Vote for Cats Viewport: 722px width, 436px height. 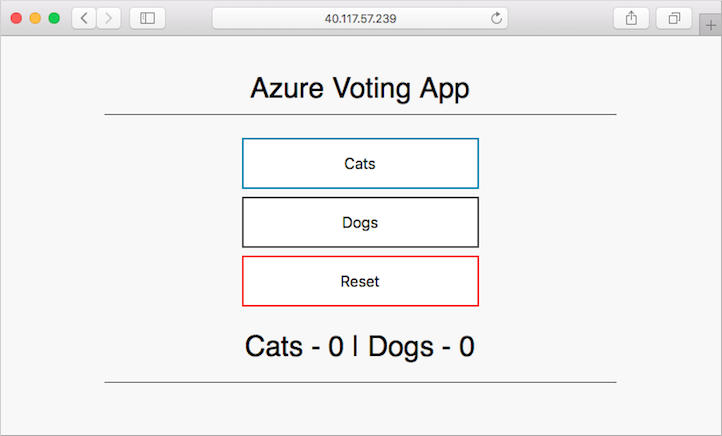[360, 163]
